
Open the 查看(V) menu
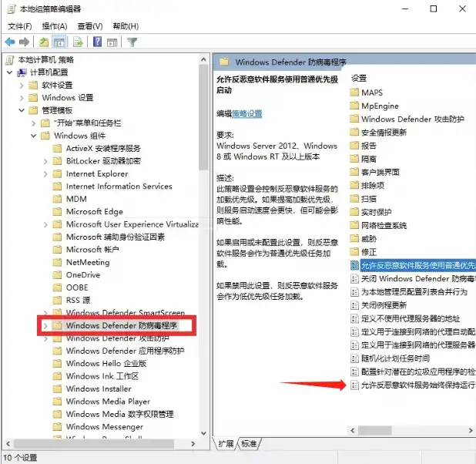tap(90, 26)
